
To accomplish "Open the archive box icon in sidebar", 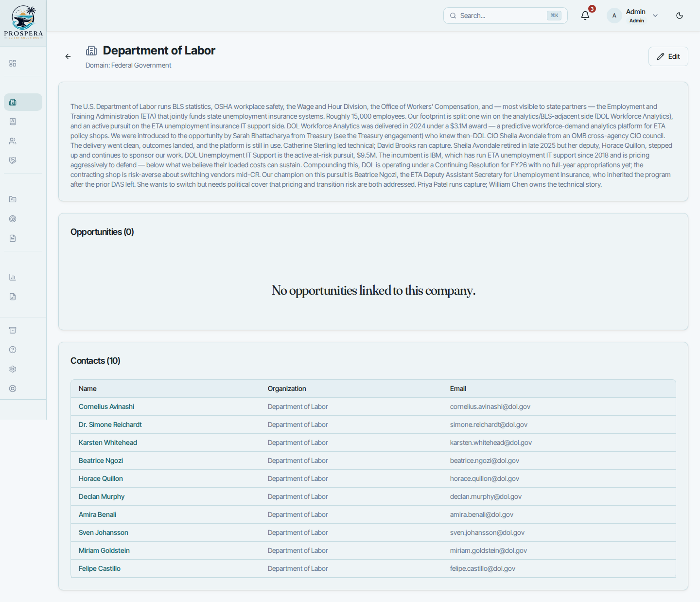I will tap(13, 330).
